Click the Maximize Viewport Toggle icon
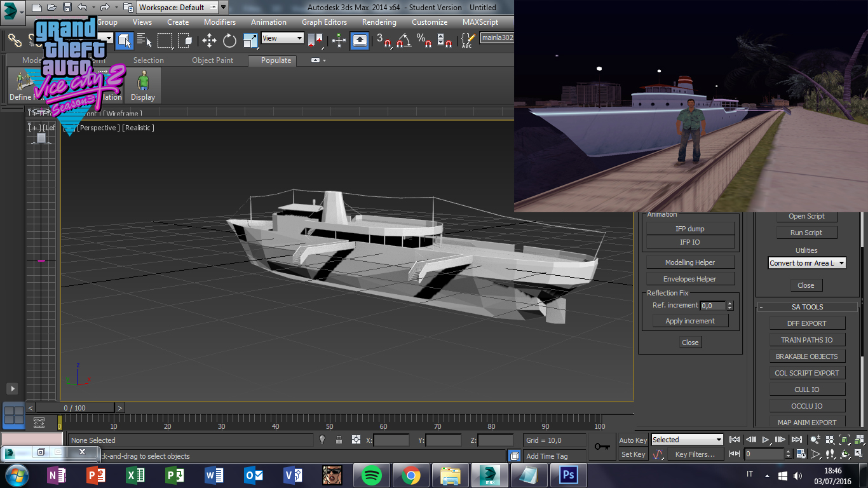Screen dimensions: 868x488 858,454
